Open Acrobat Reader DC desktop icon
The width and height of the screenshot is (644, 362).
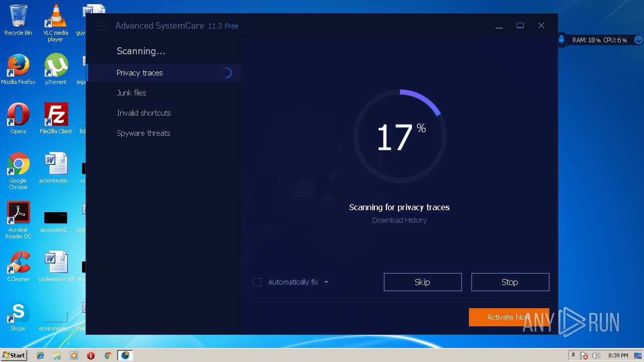coord(18,220)
